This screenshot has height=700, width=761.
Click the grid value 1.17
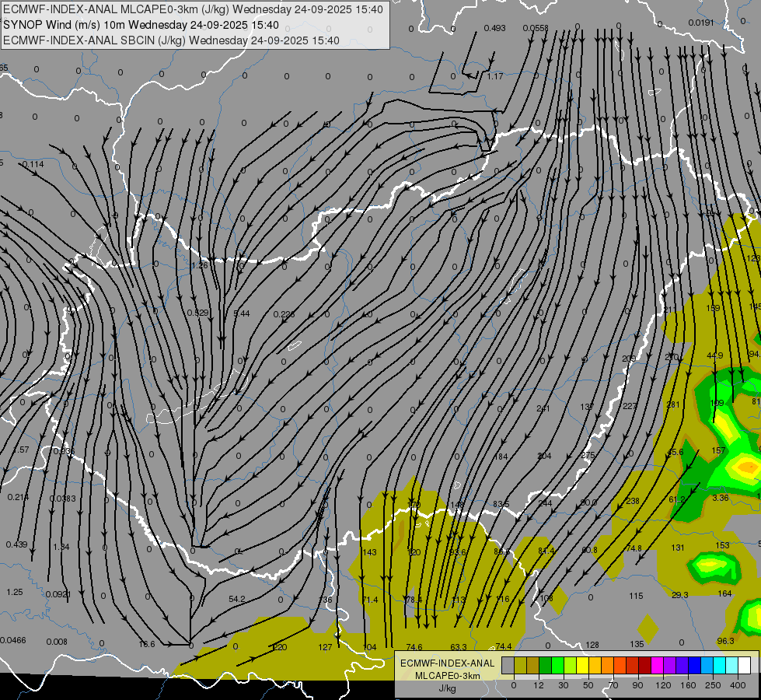click(x=495, y=76)
